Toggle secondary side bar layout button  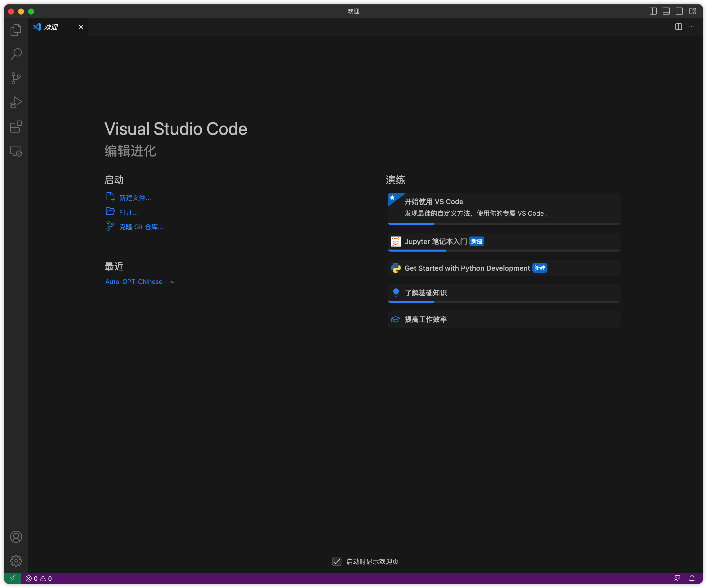679,11
